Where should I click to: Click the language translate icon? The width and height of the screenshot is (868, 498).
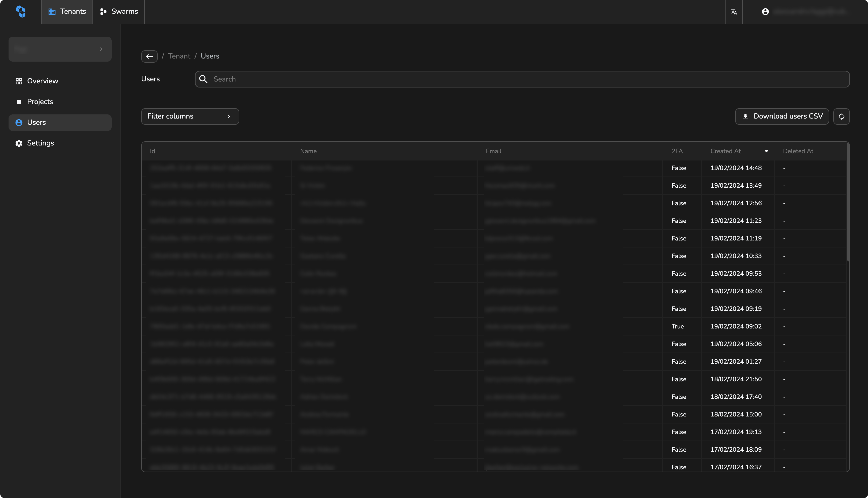(x=734, y=12)
